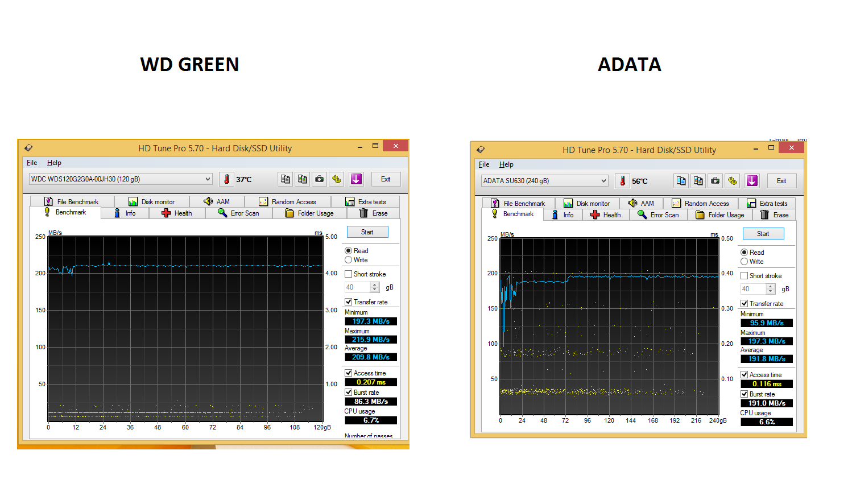Open Error Scan tab in ADATA window
This screenshot has width=852, height=504.
pyautogui.click(x=659, y=215)
